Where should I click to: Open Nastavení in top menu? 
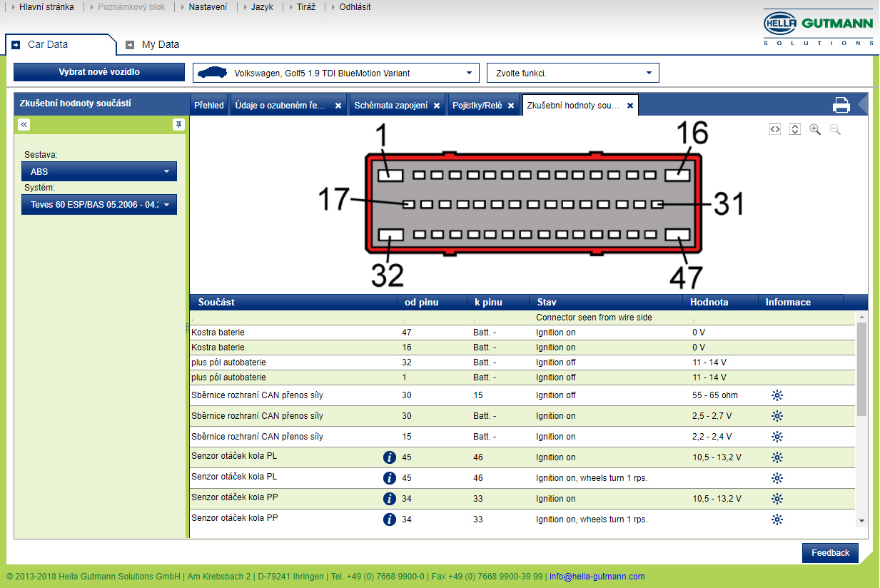point(208,7)
